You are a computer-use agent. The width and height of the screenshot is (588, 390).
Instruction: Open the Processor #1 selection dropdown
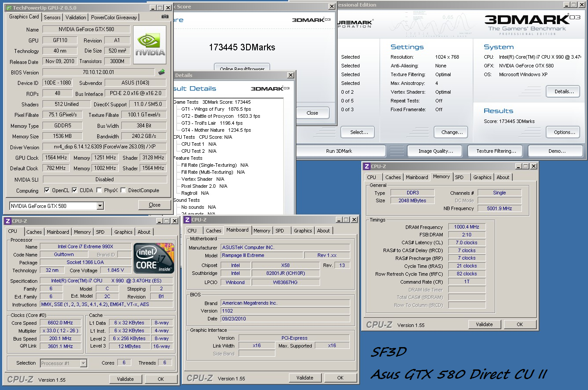coord(84,363)
